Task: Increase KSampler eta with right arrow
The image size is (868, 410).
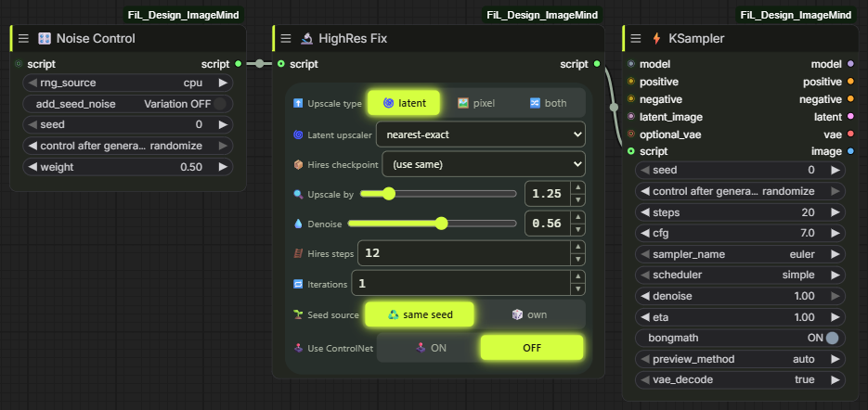Action: pos(835,317)
